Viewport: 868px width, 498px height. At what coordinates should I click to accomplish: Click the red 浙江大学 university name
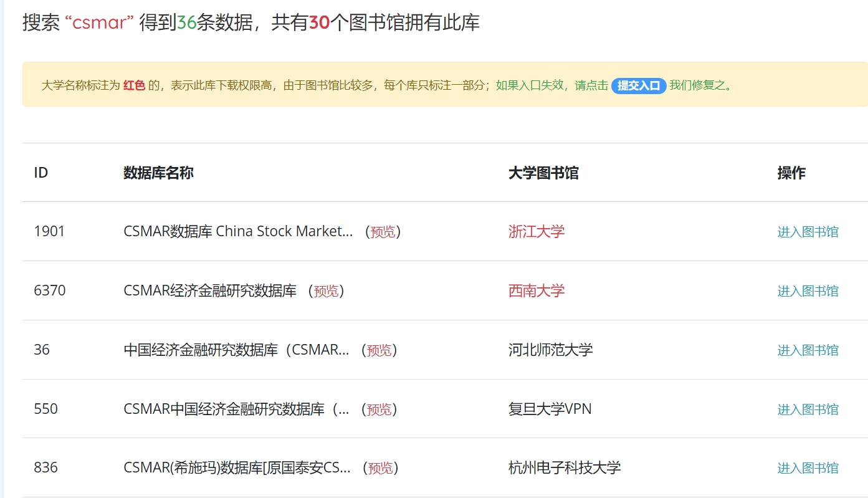[x=537, y=232]
